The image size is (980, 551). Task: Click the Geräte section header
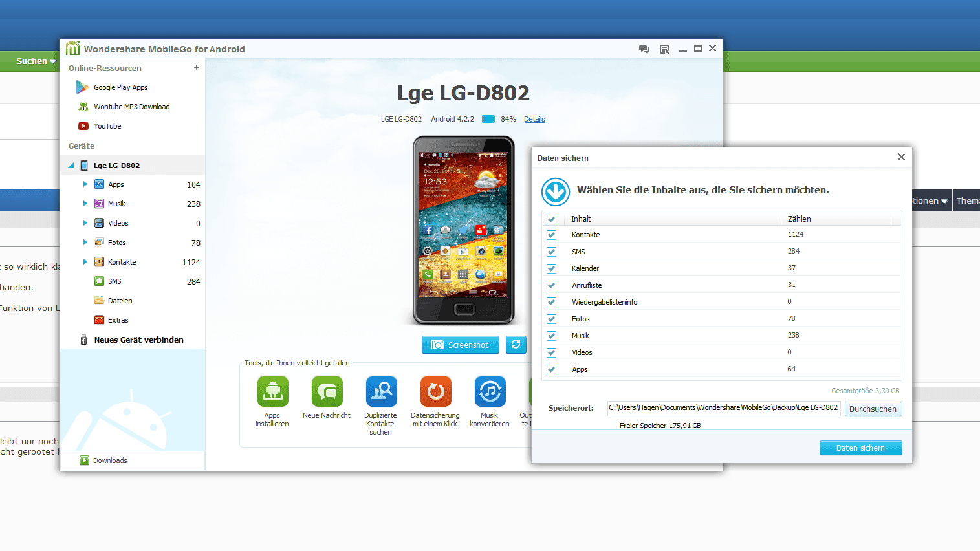click(x=82, y=146)
